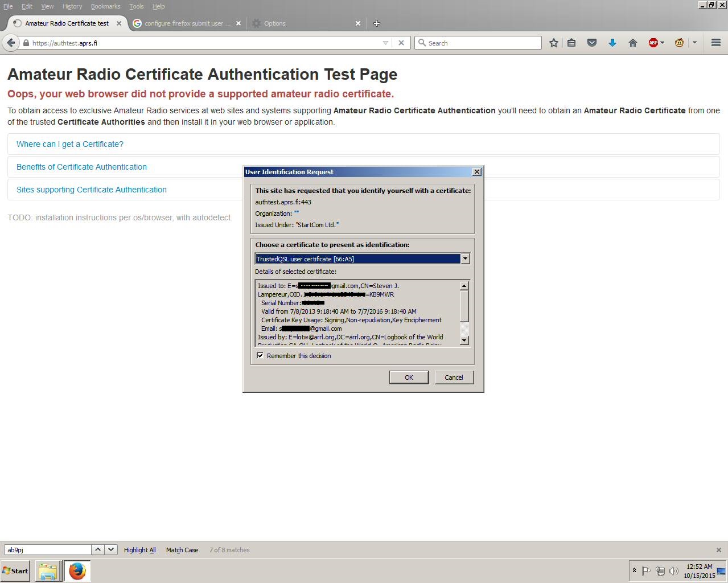Close the Amateur Radio Certificate test tab
The width and height of the screenshot is (728, 583).
coord(119,23)
